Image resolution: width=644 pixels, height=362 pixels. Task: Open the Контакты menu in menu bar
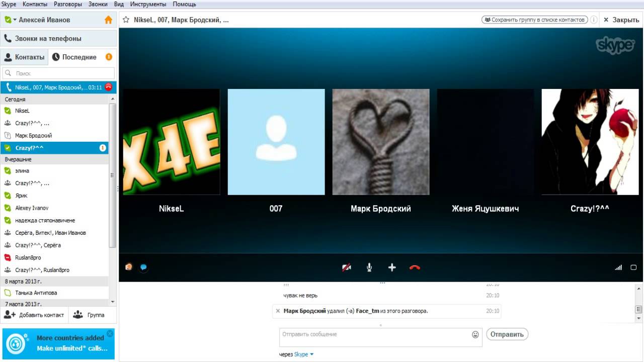(35, 4)
